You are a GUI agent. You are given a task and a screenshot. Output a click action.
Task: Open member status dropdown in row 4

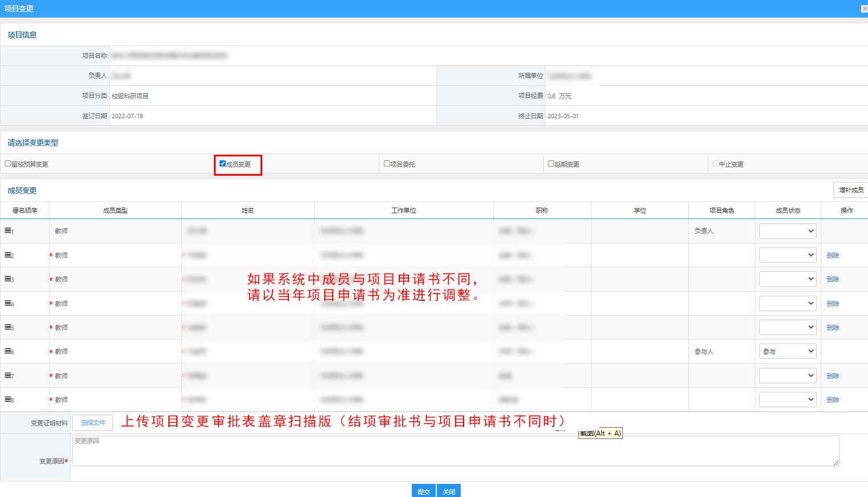coord(788,303)
